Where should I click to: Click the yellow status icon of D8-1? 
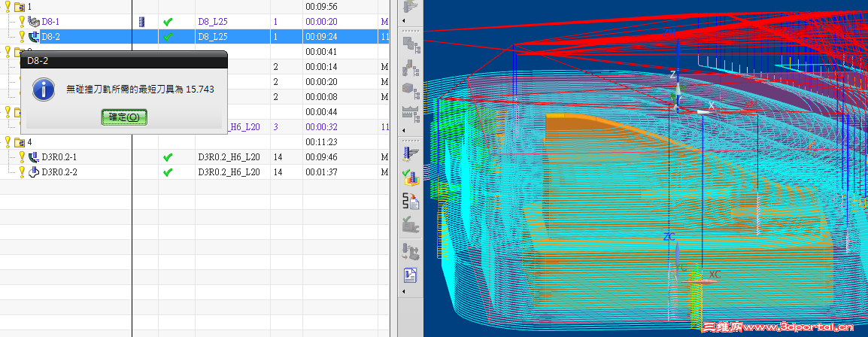click(22, 22)
